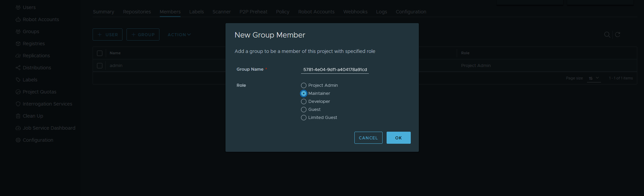
Task: Click the Configuration gear icon in sidebar
Action: [18, 140]
